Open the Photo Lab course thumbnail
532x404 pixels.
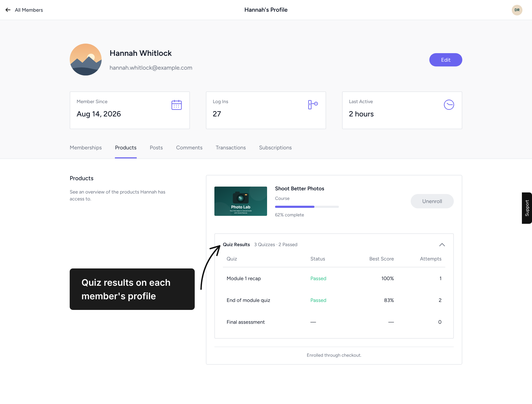coord(241,201)
